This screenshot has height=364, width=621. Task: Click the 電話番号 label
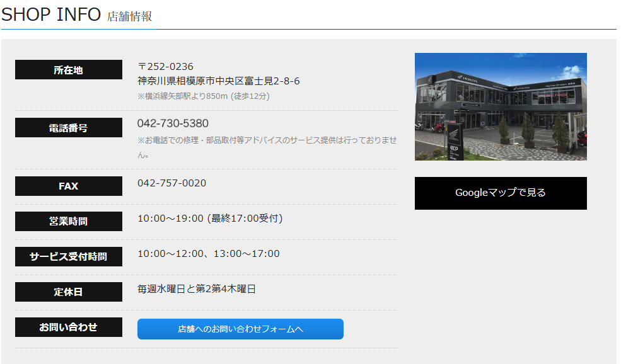pyautogui.click(x=68, y=128)
